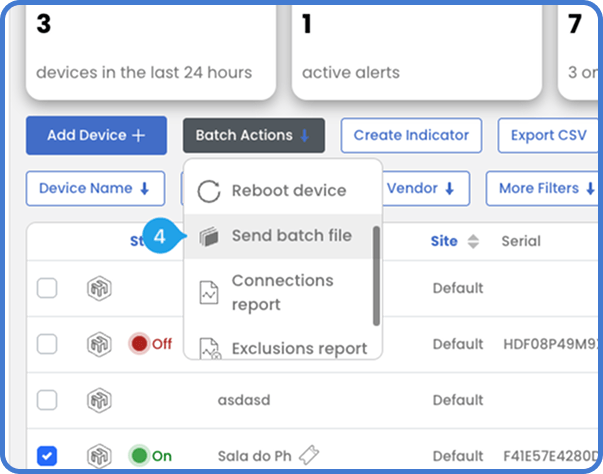Export the device list as CSV
The height and width of the screenshot is (474, 603).
(x=548, y=135)
